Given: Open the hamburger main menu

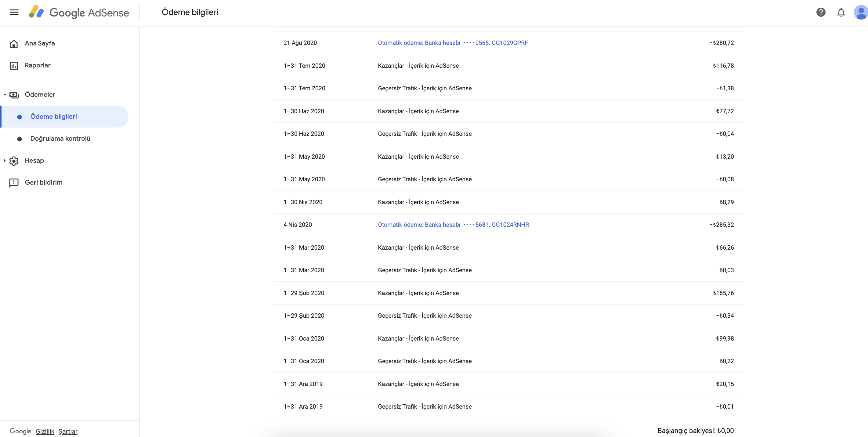Looking at the screenshot, I should click(14, 13).
